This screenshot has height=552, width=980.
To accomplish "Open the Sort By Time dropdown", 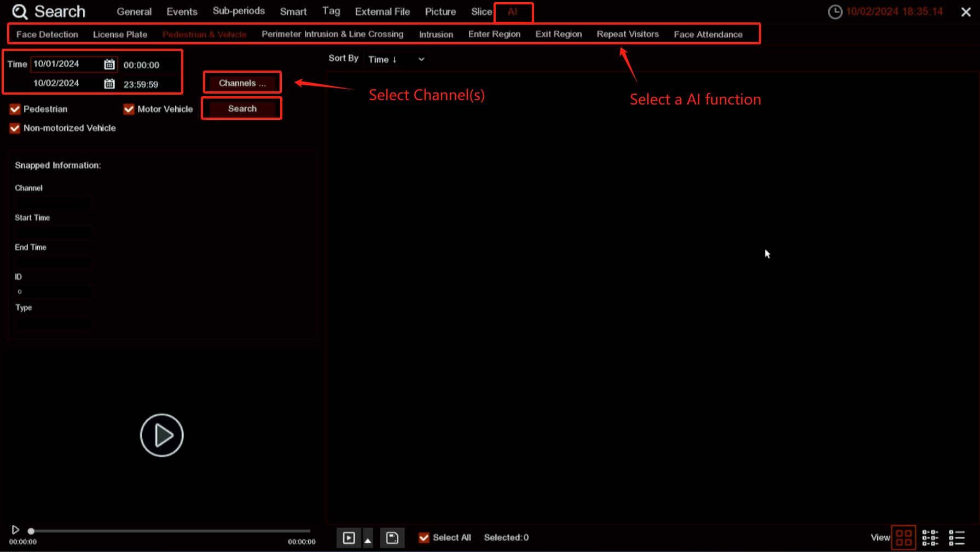I will pyautogui.click(x=397, y=59).
